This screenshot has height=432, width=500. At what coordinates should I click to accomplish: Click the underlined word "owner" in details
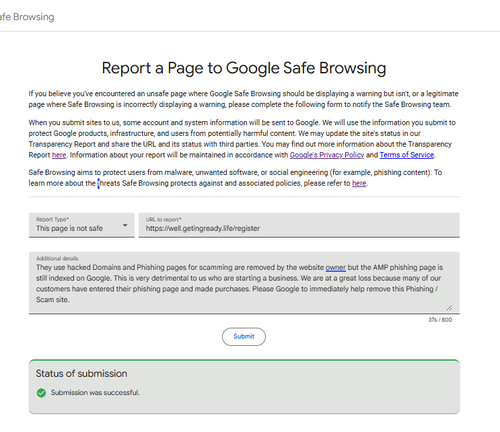[335, 268]
